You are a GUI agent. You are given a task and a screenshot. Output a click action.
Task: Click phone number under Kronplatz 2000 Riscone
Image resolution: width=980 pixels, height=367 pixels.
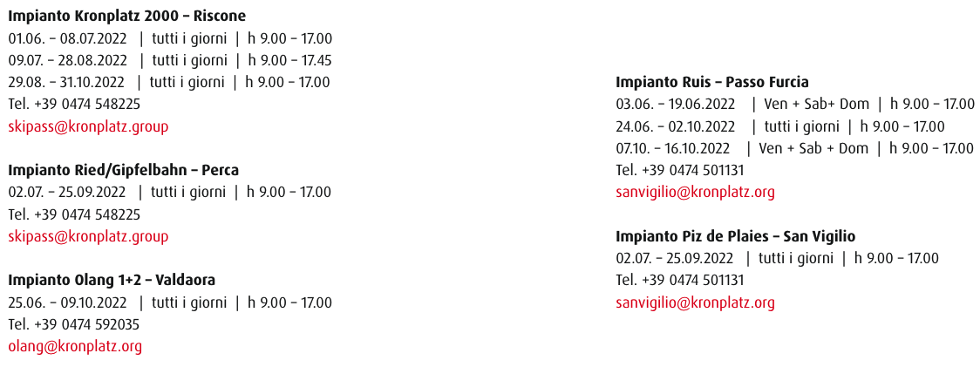[x=74, y=104]
